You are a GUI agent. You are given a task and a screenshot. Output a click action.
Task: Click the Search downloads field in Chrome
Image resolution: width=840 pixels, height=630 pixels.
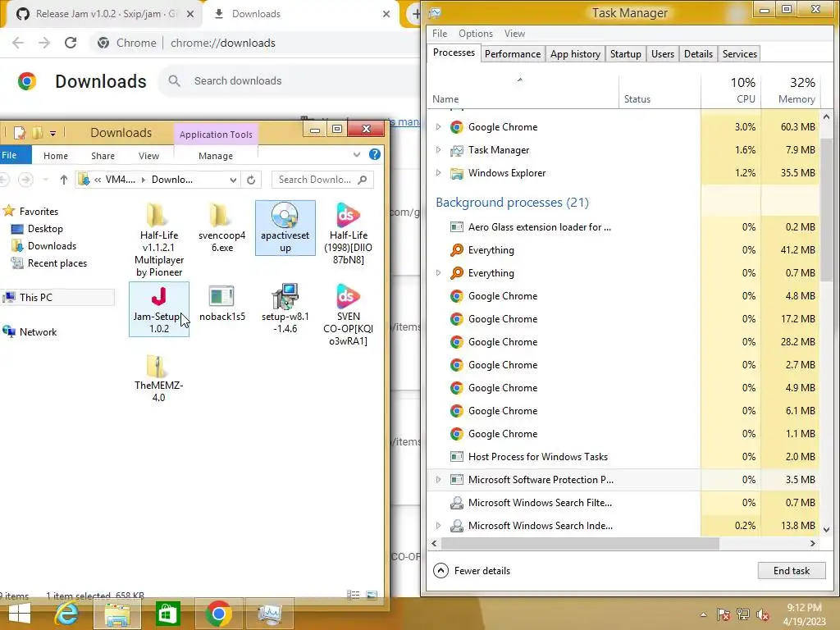tap(290, 81)
